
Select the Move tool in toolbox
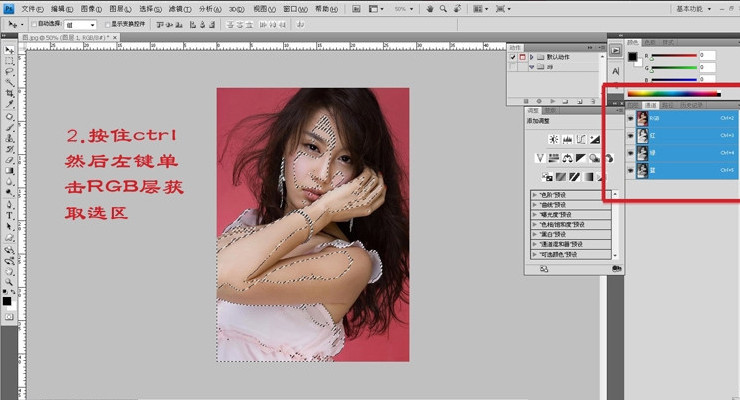(9, 49)
